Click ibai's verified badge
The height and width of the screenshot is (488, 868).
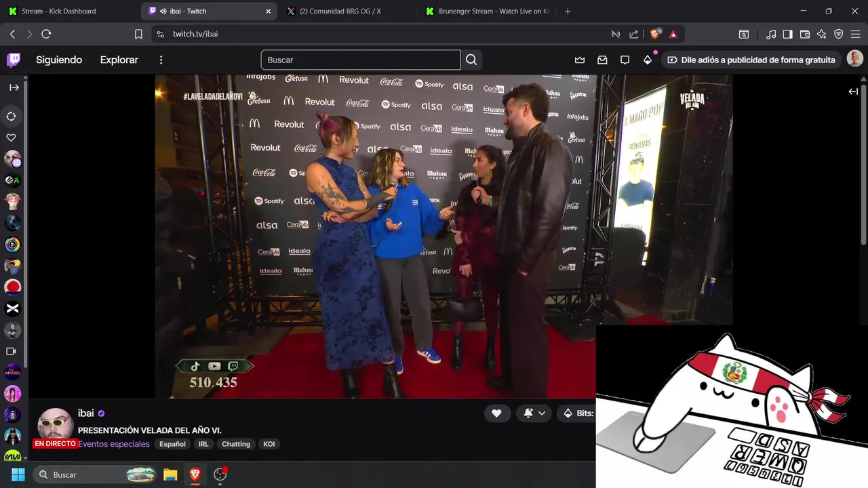click(102, 413)
